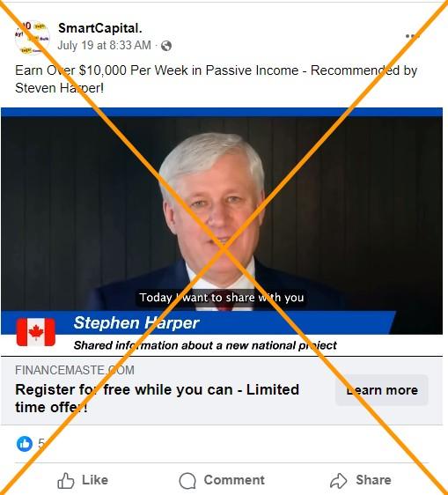The height and width of the screenshot is (495, 448).
Task: Click the SmartCapital profile picture
Action: (33, 38)
